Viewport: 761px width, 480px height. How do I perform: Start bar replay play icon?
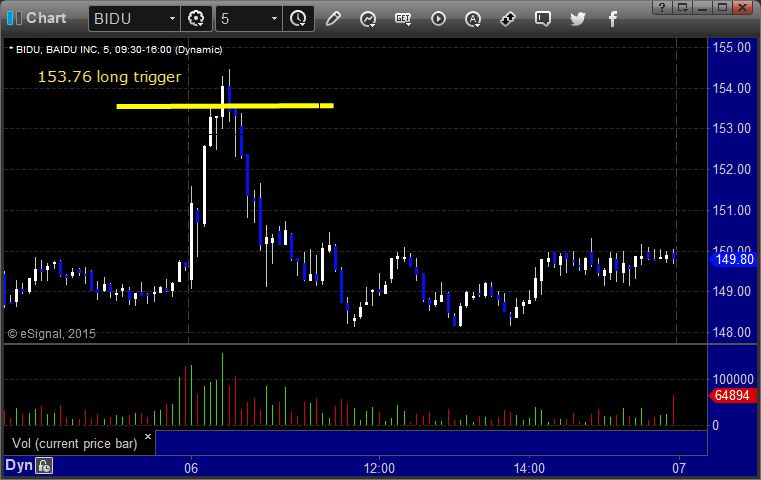pos(438,19)
